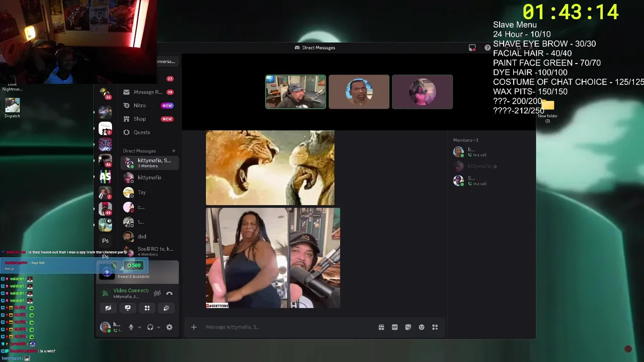Open the GIF picker
The image size is (644, 362).
tap(395, 327)
